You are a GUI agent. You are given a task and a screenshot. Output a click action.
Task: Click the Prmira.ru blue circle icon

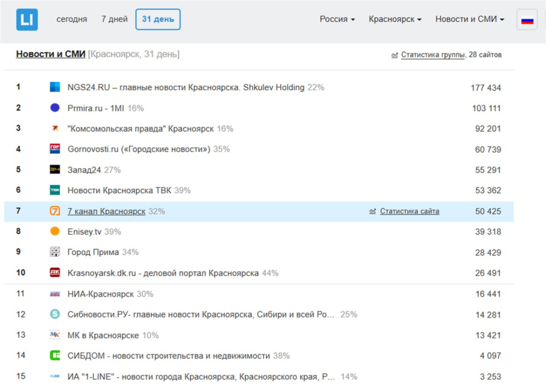point(55,108)
